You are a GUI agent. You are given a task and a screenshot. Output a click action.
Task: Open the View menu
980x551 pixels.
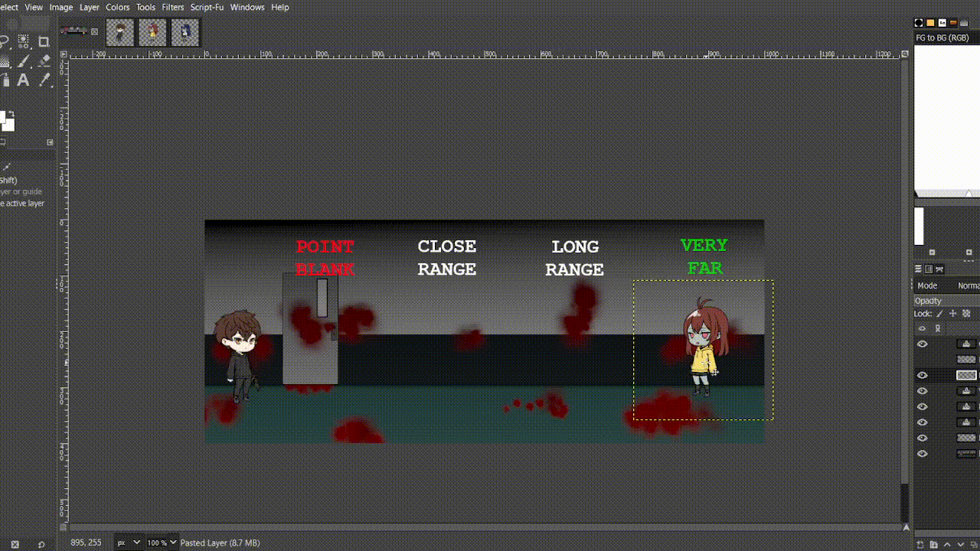pyautogui.click(x=34, y=7)
